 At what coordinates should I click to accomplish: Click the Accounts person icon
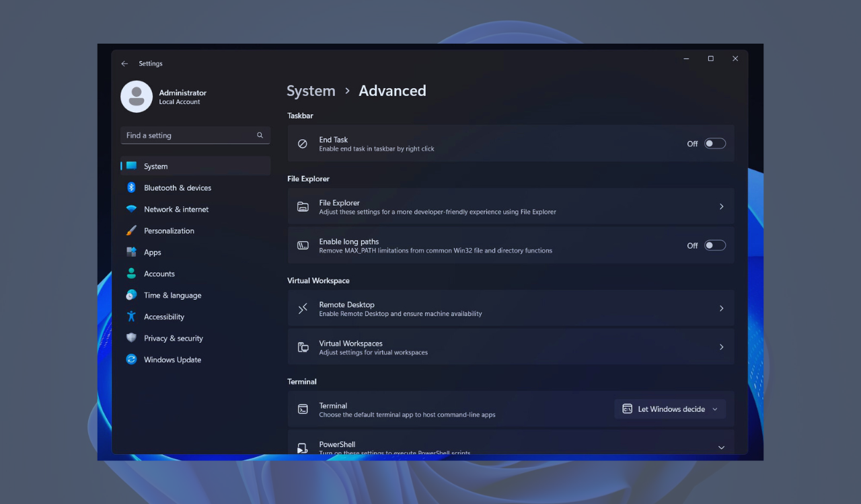pos(131,274)
